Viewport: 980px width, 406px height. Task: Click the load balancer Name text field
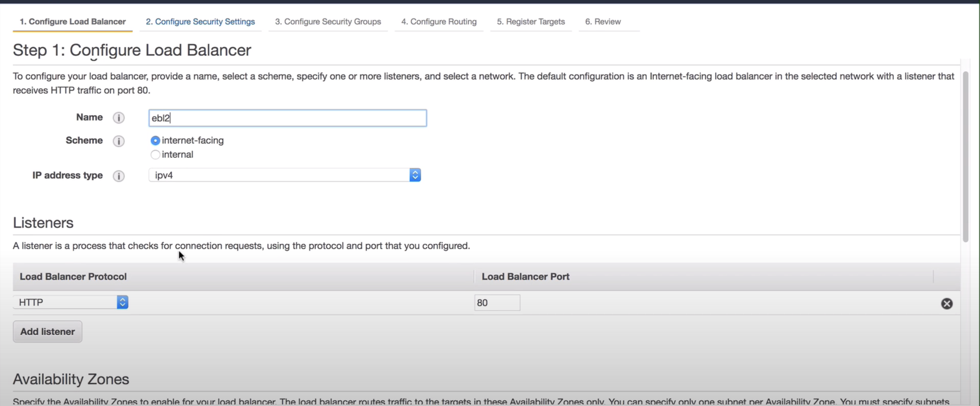(x=287, y=118)
